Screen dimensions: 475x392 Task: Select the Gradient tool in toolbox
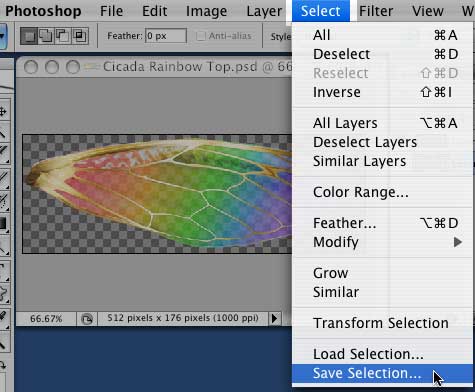(x=3, y=224)
